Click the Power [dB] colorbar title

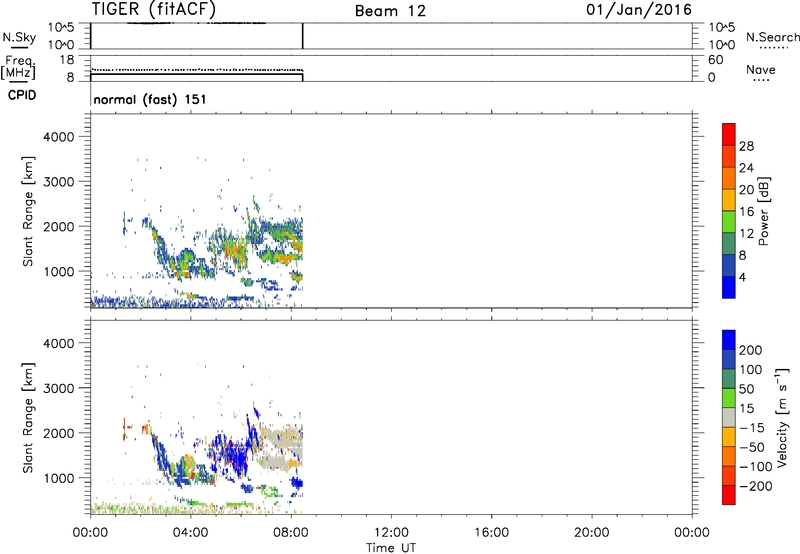[x=763, y=211]
